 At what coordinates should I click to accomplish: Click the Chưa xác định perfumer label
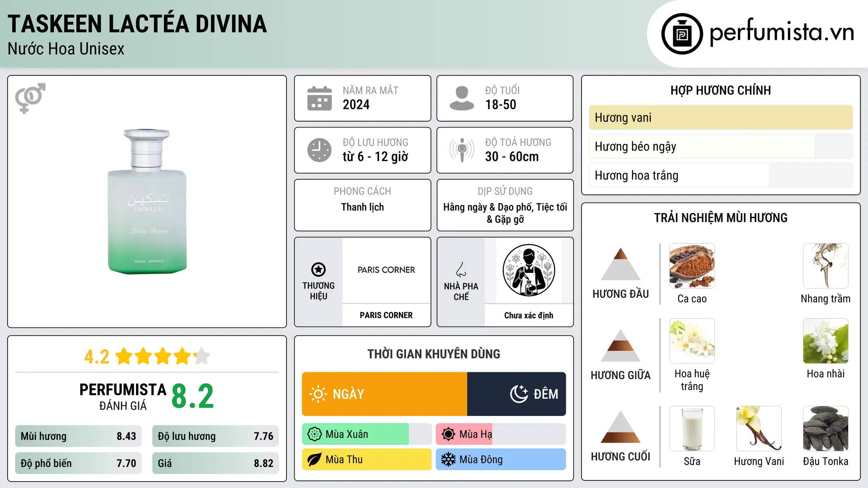(x=529, y=316)
